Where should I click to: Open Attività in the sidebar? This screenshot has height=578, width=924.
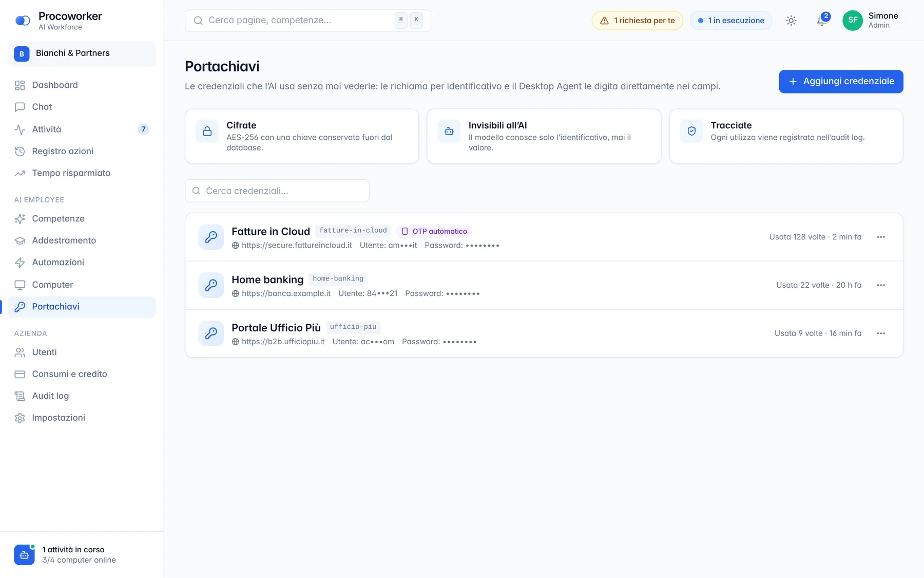click(x=82, y=129)
